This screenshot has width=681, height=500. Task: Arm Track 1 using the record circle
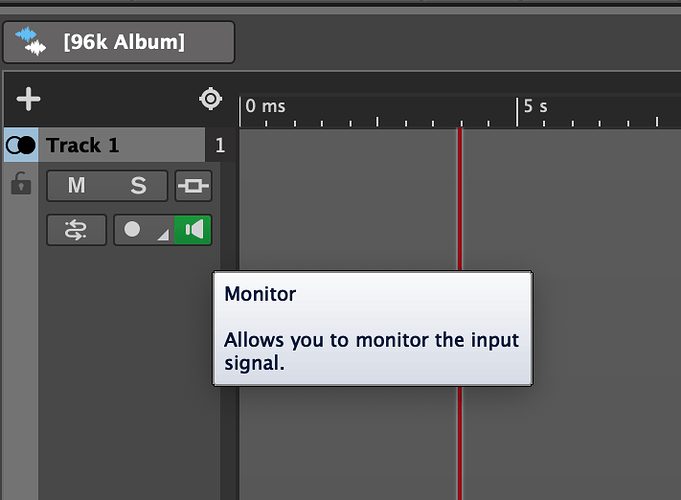click(132, 230)
